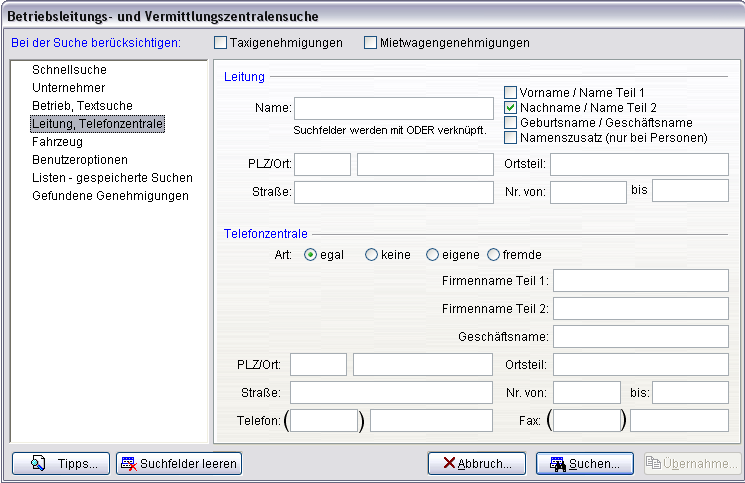The width and height of the screenshot is (745, 483).
Task: Tick the Mietwagengenehmigungen checkbox
Action: tap(371, 43)
